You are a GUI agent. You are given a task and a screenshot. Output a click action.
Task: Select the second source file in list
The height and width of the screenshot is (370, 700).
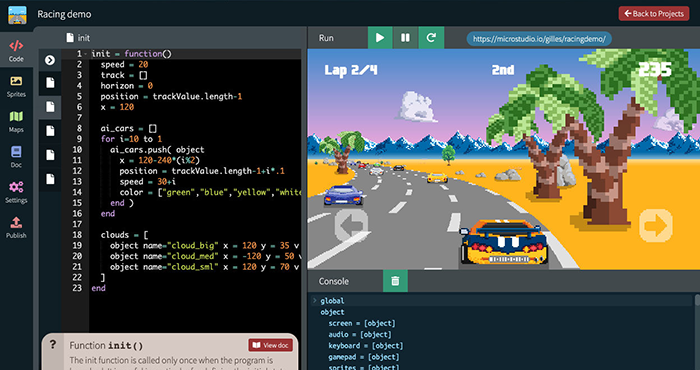pos(50,107)
